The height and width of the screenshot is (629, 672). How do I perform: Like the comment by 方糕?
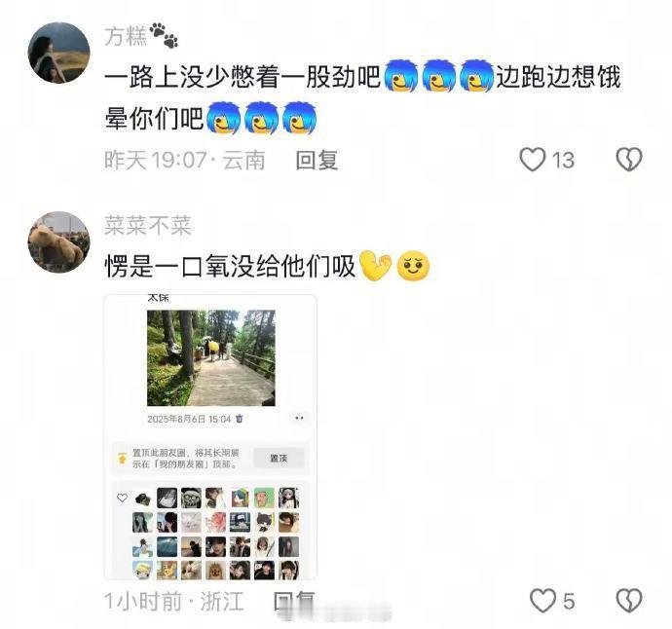[533, 160]
